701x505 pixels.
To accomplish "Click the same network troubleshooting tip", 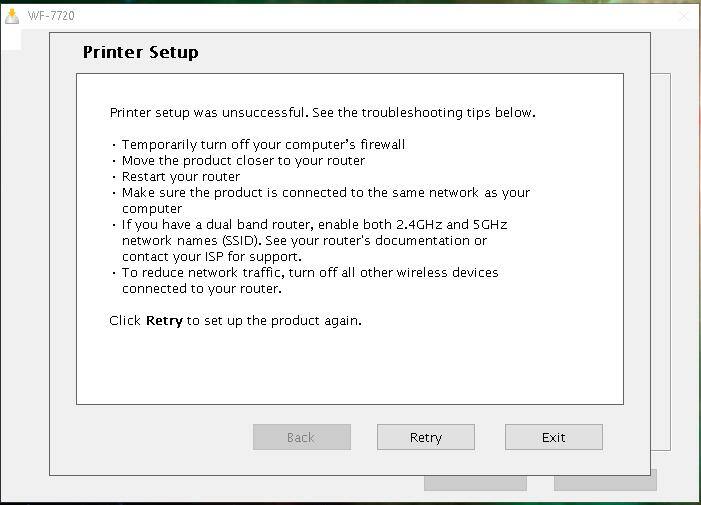I will click(x=325, y=192).
